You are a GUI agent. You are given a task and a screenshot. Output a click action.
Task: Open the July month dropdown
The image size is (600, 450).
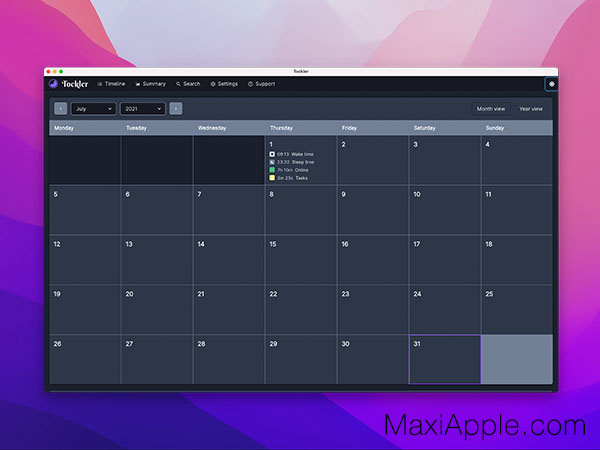click(x=94, y=109)
